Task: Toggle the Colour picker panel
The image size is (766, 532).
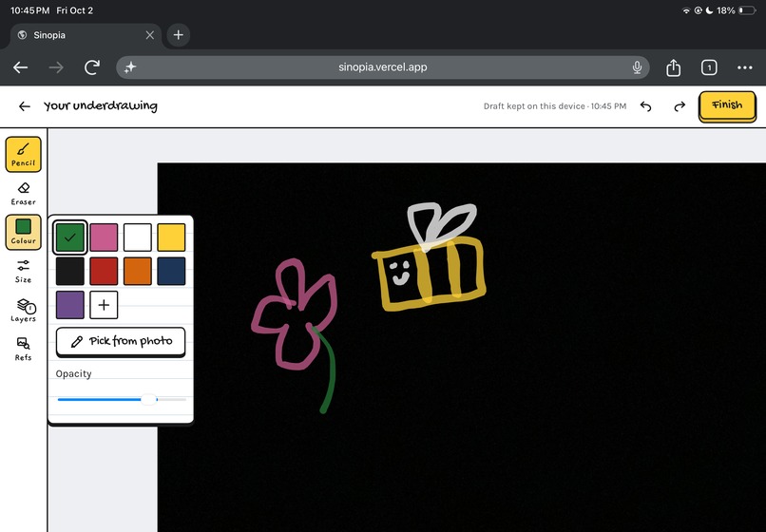Action: tap(23, 232)
